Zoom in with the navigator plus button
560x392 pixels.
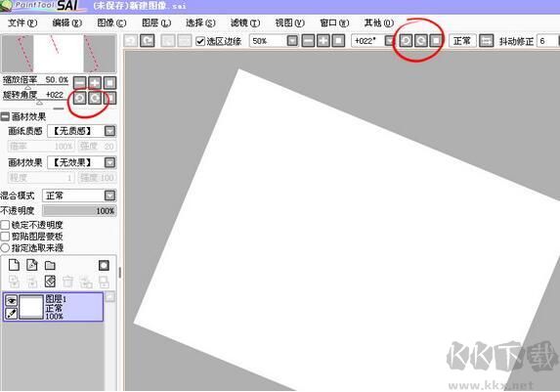95,83
